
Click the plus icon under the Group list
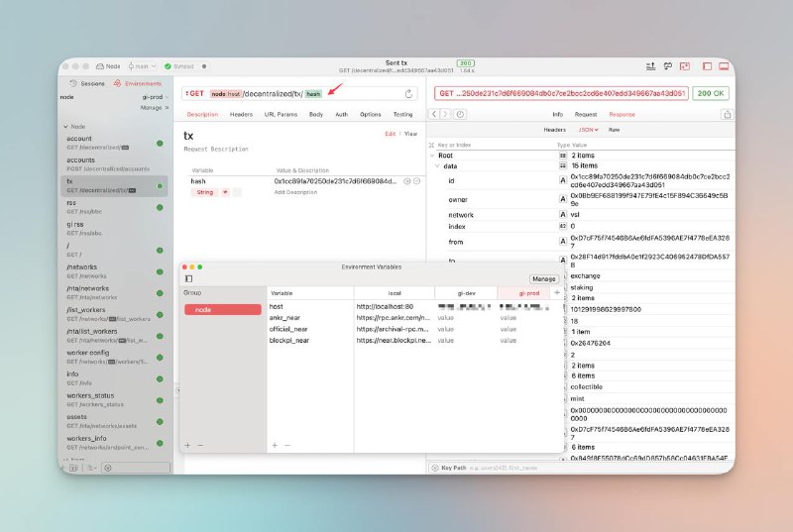(x=186, y=445)
